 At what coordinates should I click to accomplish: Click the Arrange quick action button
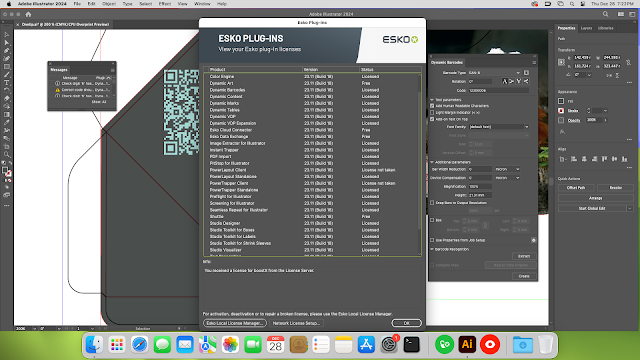click(596, 198)
